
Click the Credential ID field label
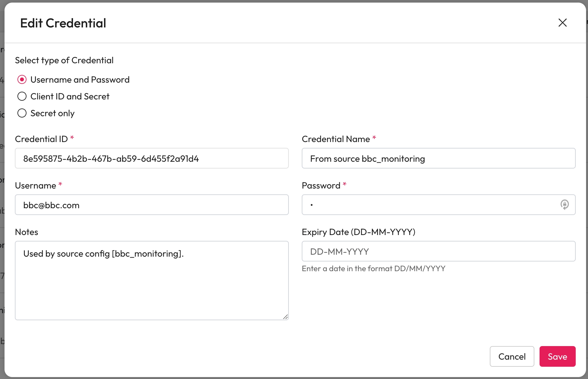pos(41,139)
